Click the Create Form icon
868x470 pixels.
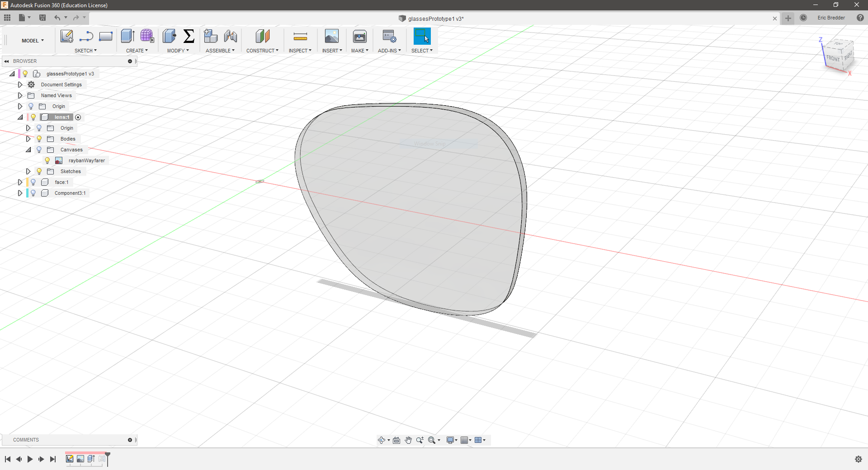pos(147,36)
